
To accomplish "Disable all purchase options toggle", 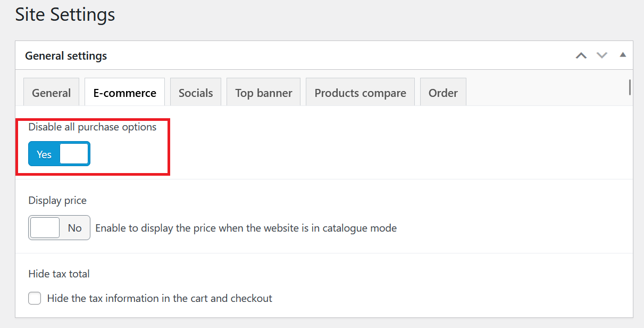I will coord(59,154).
